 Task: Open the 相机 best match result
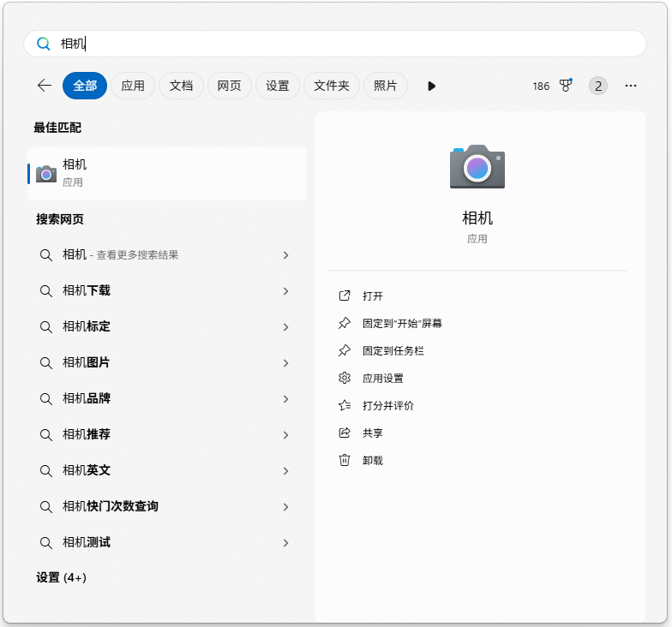click(166, 174)
